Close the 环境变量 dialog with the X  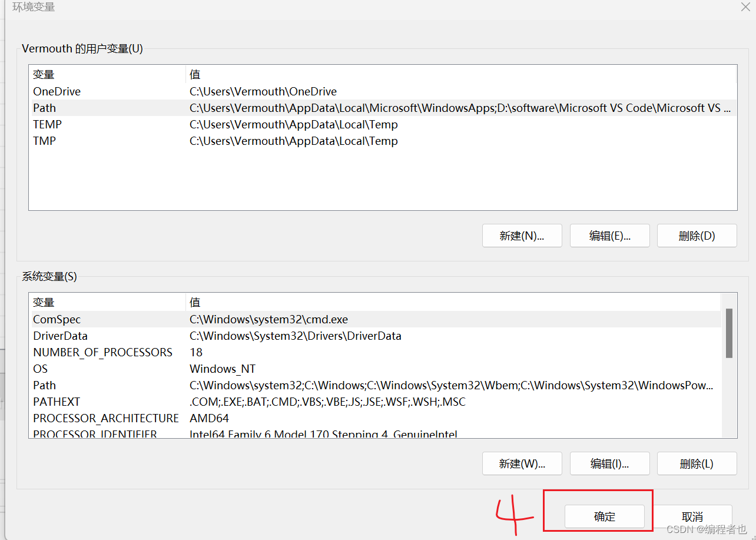tap(745, 7)
